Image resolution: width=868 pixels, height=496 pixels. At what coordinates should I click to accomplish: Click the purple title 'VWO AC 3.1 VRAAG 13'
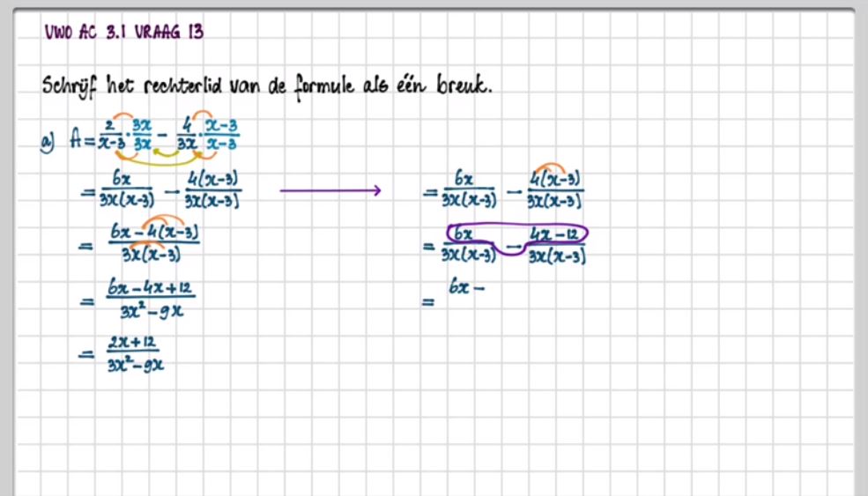(123, 33)
